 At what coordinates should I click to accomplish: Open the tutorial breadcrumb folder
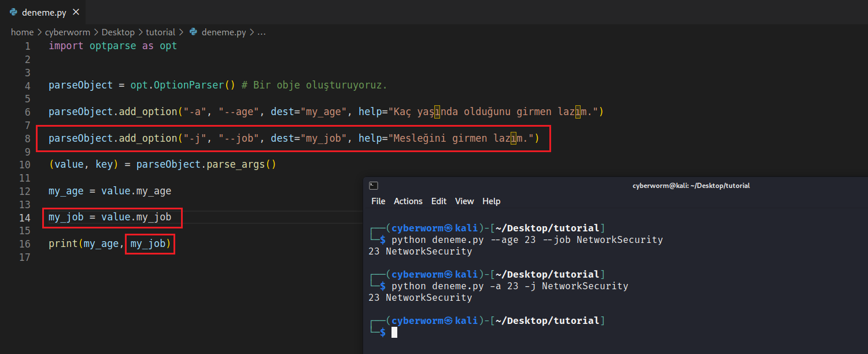pyautogui.click(x=160, y=32)
